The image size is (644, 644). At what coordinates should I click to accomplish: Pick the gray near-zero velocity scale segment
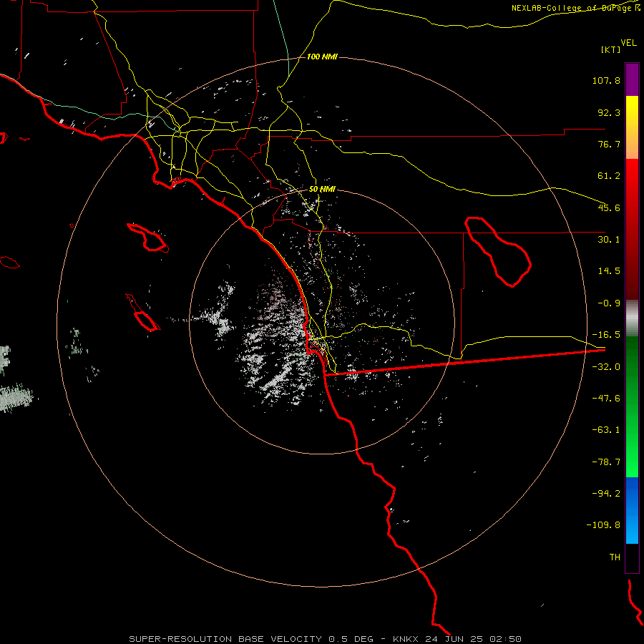(632, 318)
